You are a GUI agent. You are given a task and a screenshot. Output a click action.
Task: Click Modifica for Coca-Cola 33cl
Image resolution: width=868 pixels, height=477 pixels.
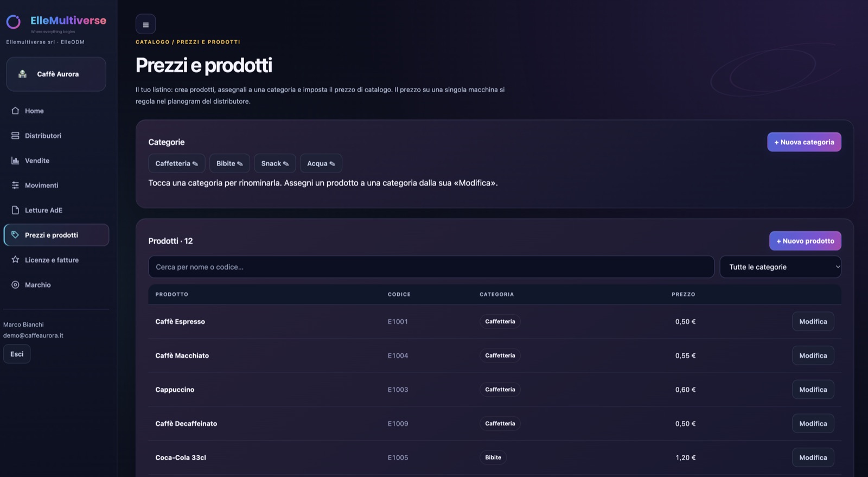point(813,457)
